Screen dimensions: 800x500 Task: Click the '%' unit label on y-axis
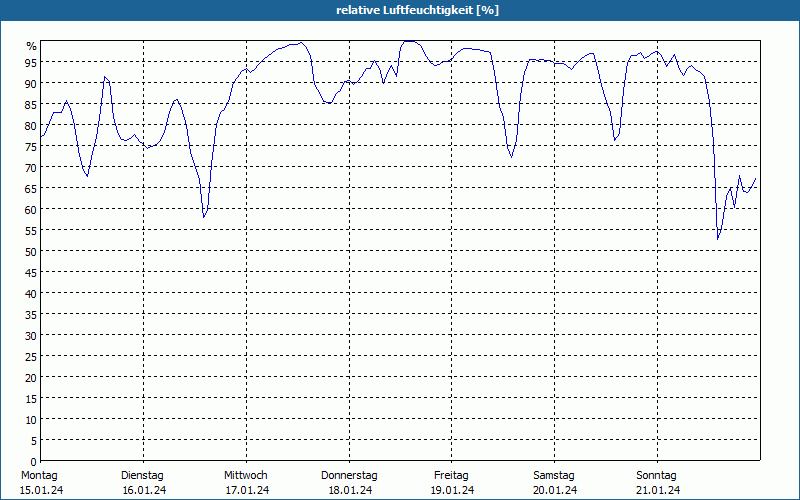[x=32, y=46]
